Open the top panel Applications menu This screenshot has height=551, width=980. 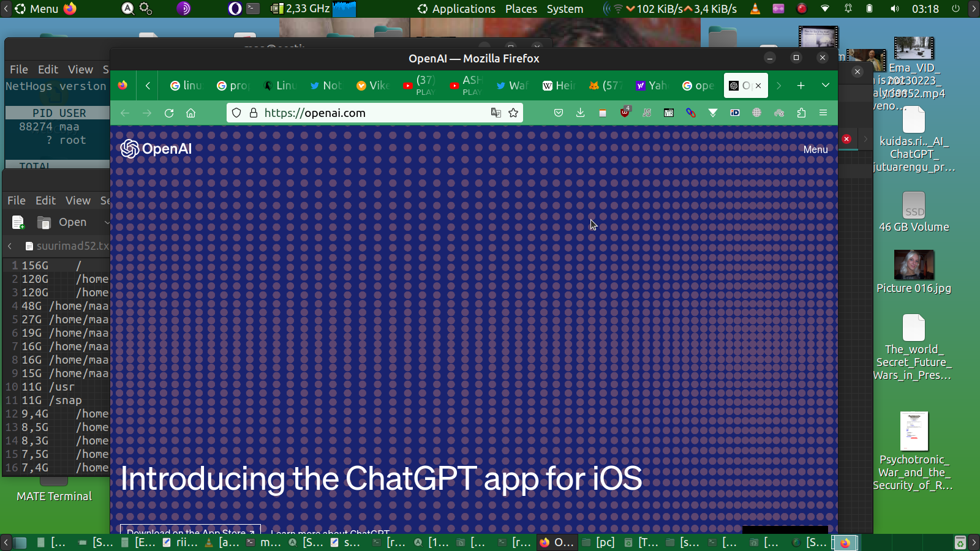pos(456,9)
